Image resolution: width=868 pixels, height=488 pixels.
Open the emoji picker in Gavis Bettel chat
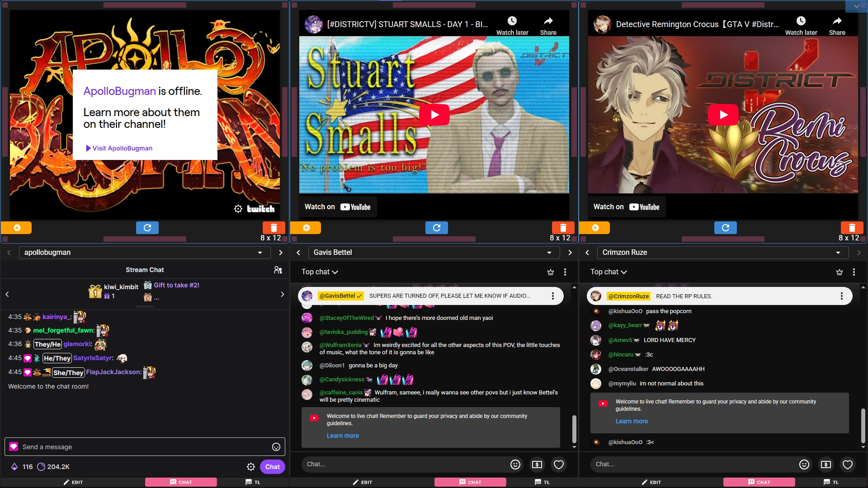[x=515, y=465]
